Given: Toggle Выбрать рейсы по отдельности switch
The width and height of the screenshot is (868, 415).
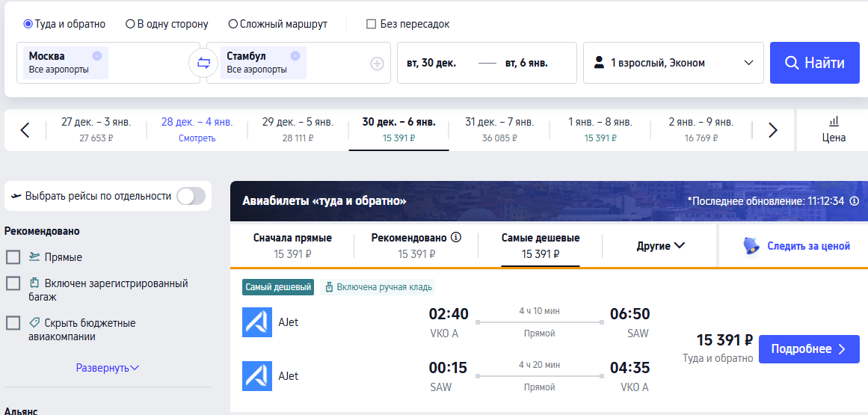Looking at the screenshot, I should pyautogui.click(x=191, y=196).
